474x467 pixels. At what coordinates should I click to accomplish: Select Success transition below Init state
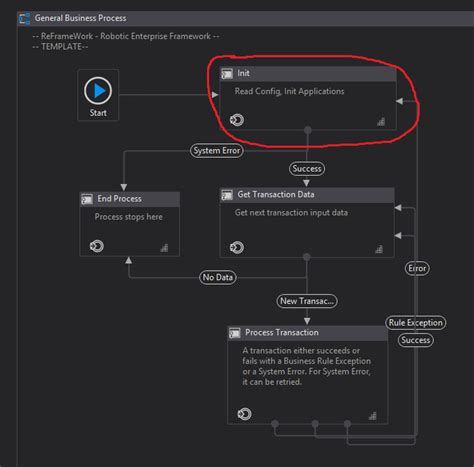(x=307, y=169)
